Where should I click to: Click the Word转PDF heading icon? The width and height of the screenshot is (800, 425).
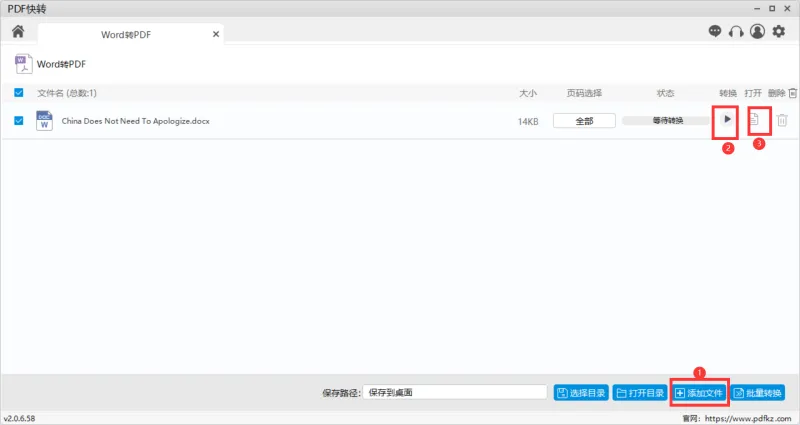click(x=23, y=64)
